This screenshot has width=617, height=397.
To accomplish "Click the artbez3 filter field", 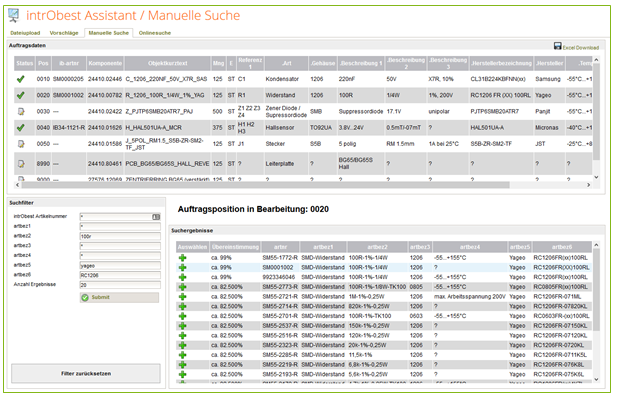I will tap(120, 246).
